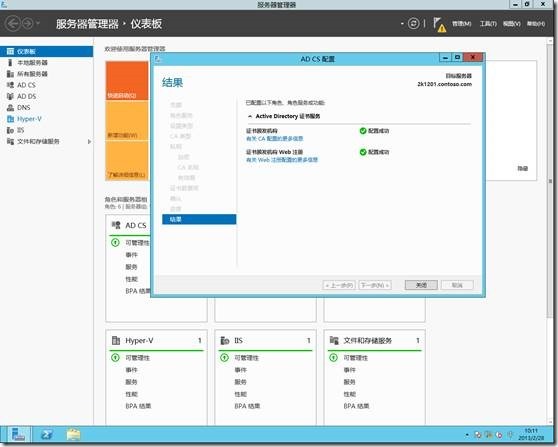The width and height of the screenshot is (558, 447).
Task: Click the forward navigation arrow
Action: pyautogui.click(x=28, y=24)
